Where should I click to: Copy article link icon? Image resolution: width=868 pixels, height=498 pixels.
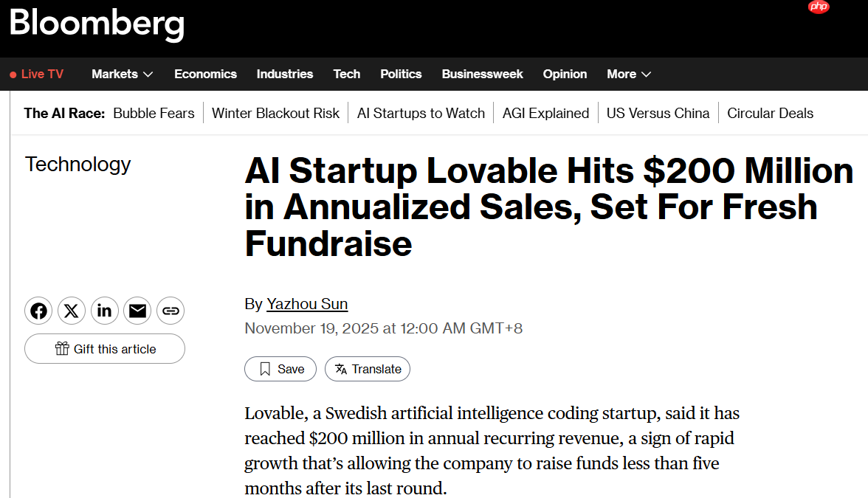(x=170, y=311)
